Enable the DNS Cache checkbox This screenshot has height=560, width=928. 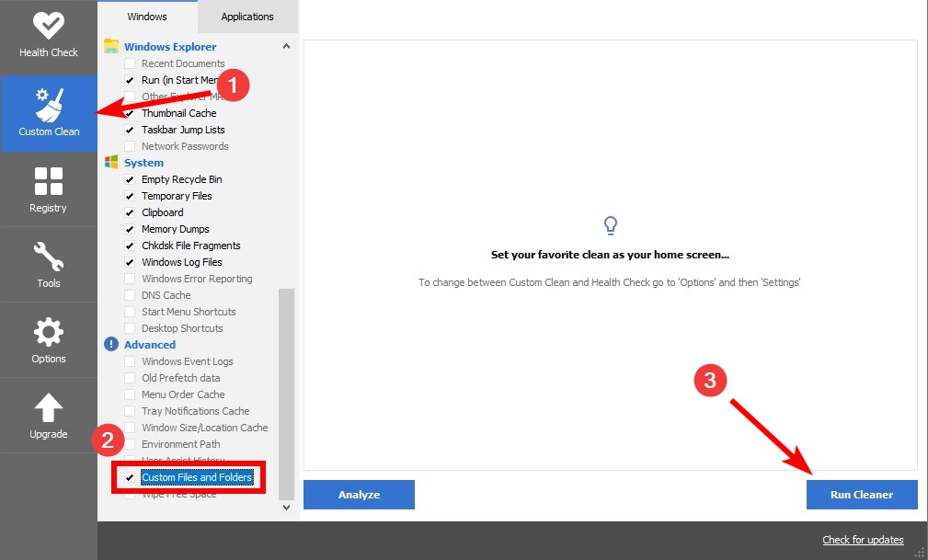[130, 295]
